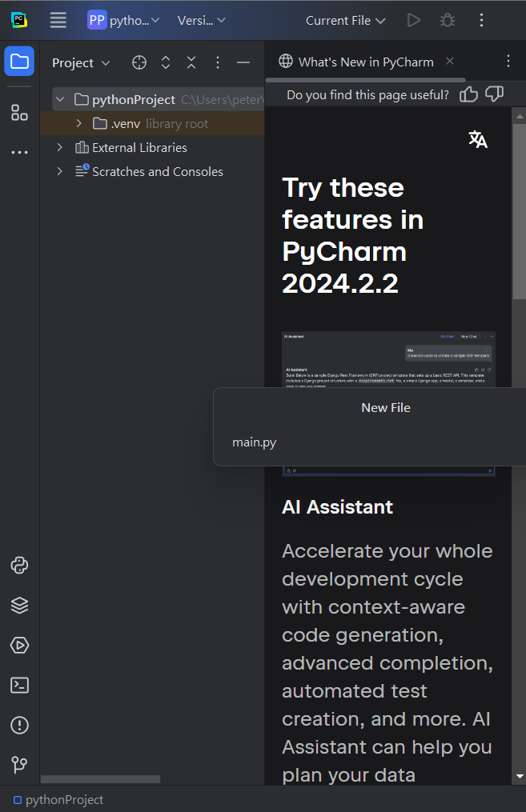Open the Version control dropdown
The image size is (526, 812).
[201, 20]
